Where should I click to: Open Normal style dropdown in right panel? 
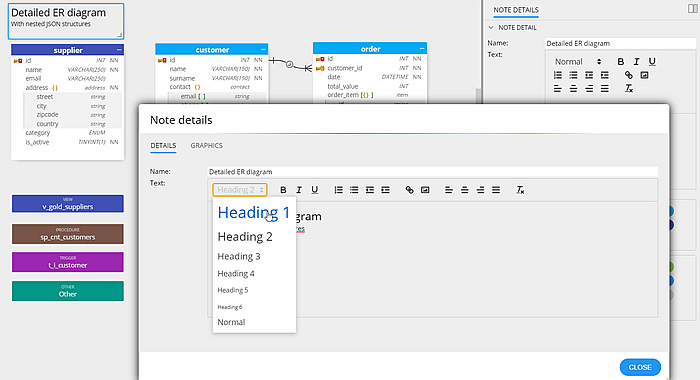click(578, 62)
